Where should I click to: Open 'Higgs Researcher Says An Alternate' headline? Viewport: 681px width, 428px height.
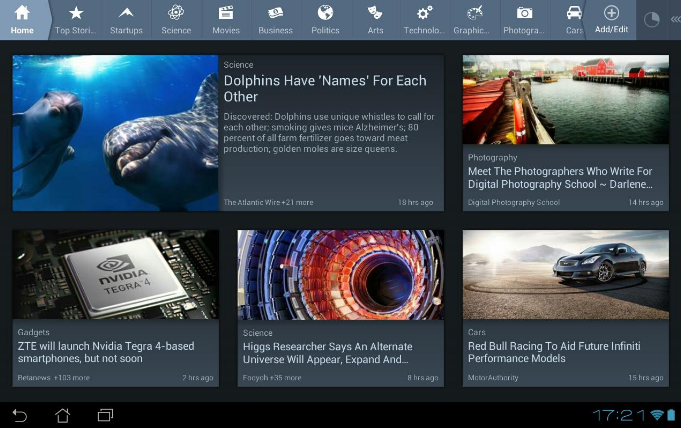click(x=327, y=353)
